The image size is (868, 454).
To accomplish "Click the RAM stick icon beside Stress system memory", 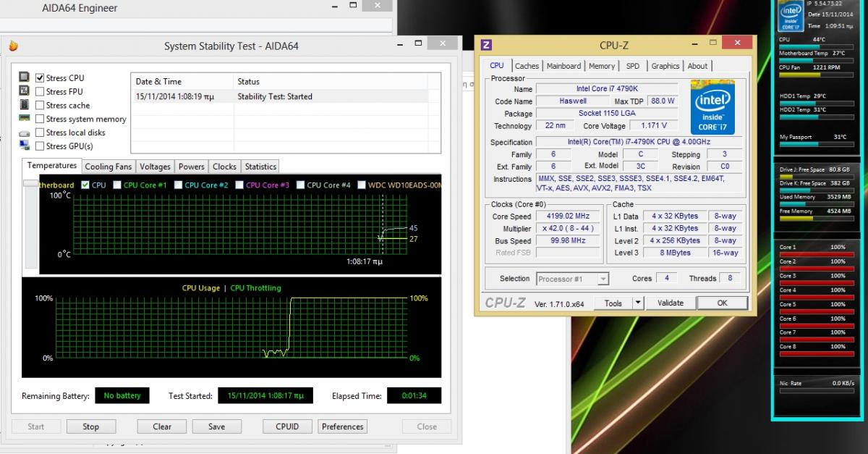I will pos(24,118).
